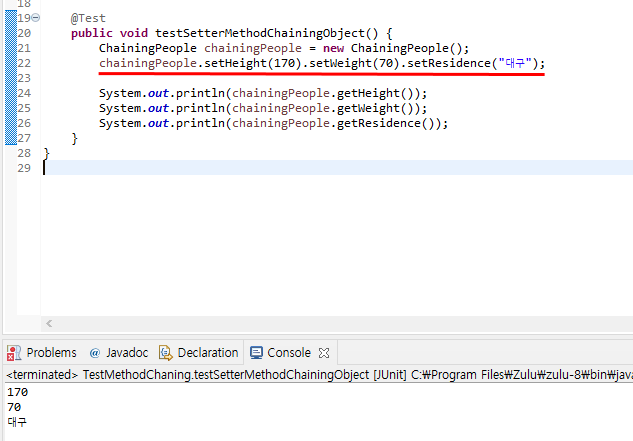
Task: Click console output 70
Action: point(14,407)
